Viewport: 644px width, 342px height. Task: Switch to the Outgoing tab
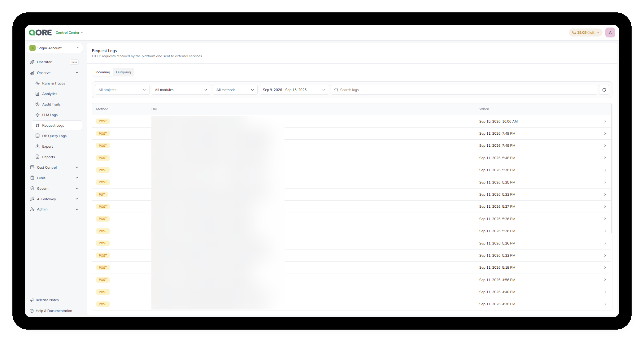tap(124, 72)
